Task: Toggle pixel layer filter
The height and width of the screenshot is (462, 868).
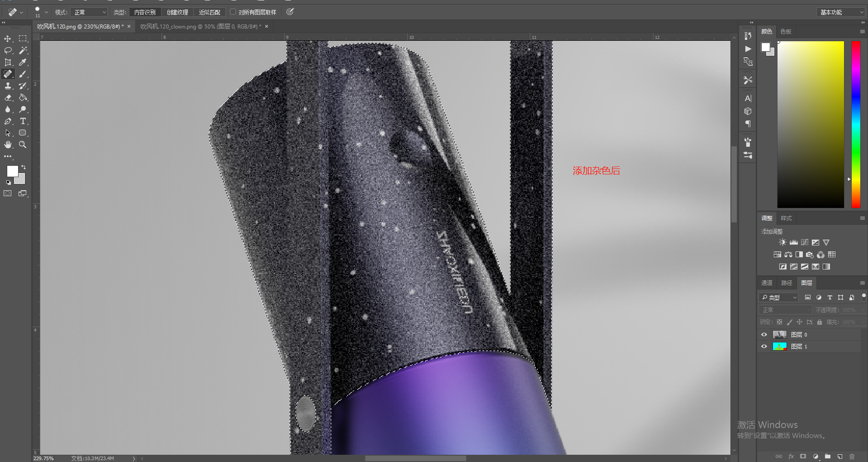Action: (x=808, y=298)
